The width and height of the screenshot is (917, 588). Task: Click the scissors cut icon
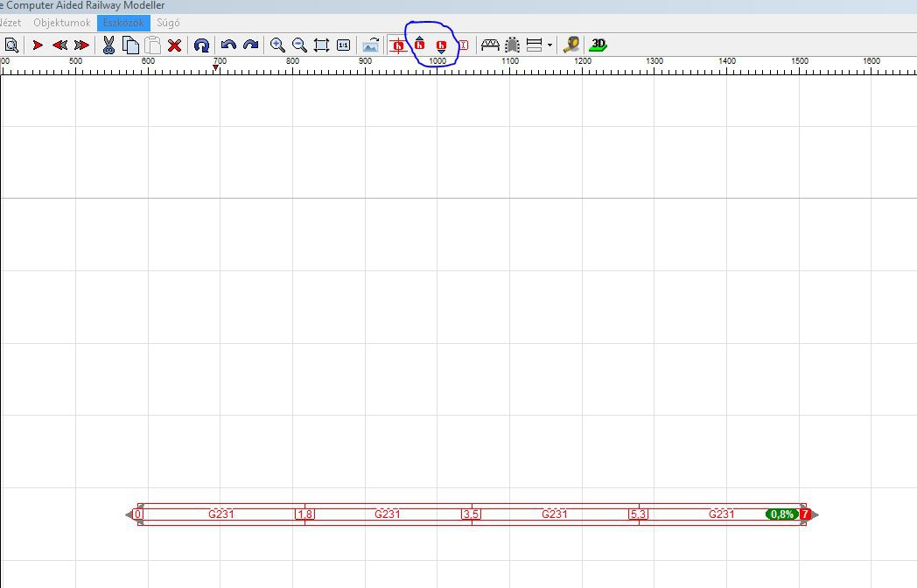click(108, 45)
